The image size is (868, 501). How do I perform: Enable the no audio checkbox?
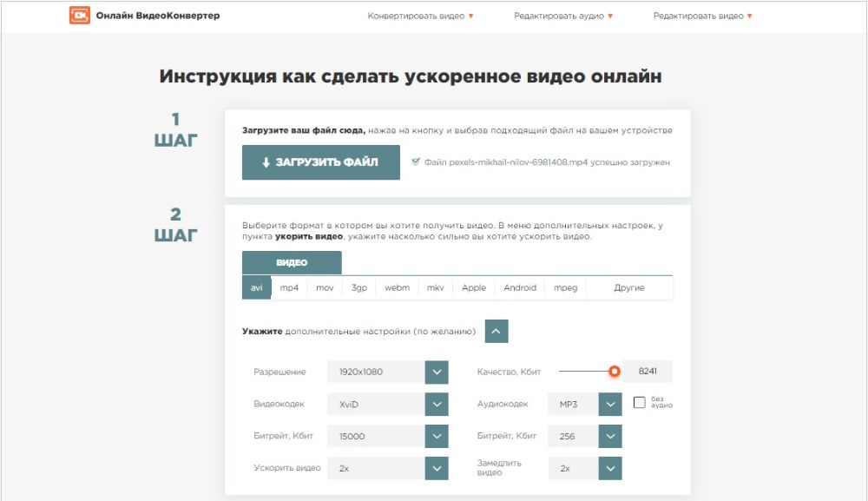[x=640, y=403]
